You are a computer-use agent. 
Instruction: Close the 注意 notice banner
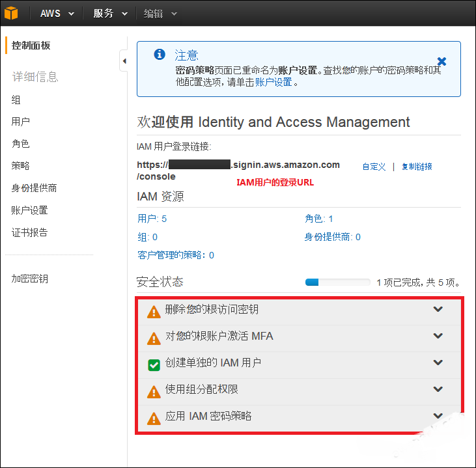441,61
